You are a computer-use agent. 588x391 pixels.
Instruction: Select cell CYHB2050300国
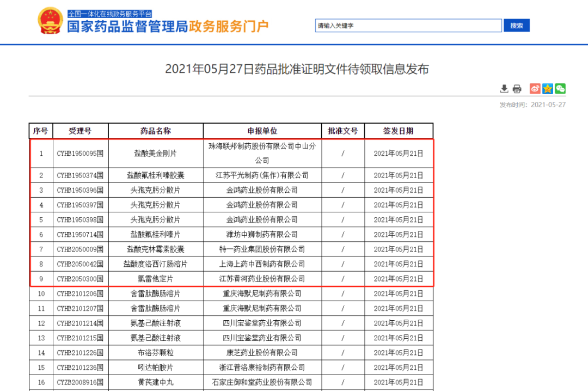(x=80, y=279)
